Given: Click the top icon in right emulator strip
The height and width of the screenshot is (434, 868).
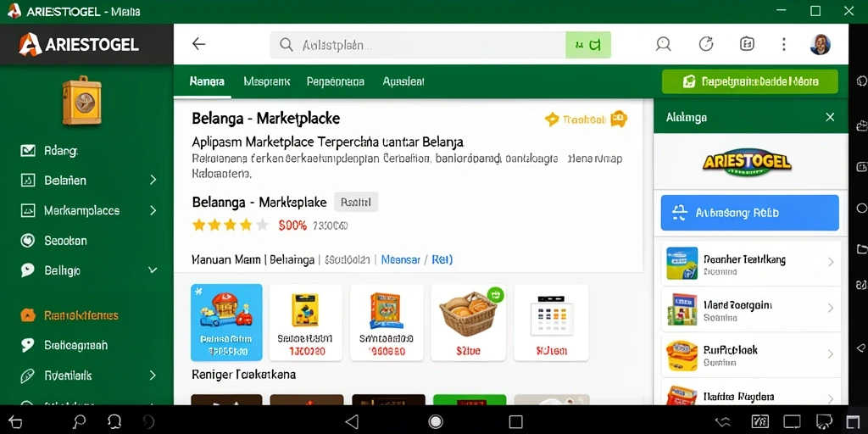Looking at the screenshot, I should coord(861,81).
